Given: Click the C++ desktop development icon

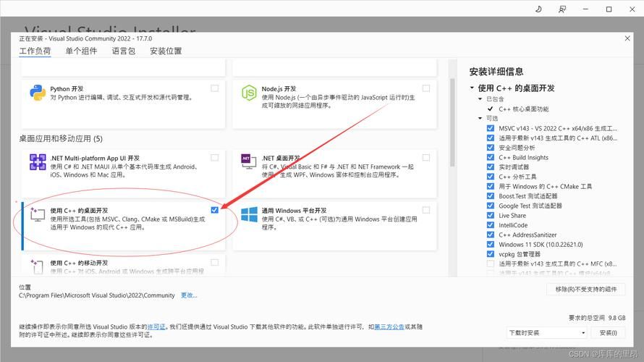Looking at the screenshot, I should click(38, 214).
